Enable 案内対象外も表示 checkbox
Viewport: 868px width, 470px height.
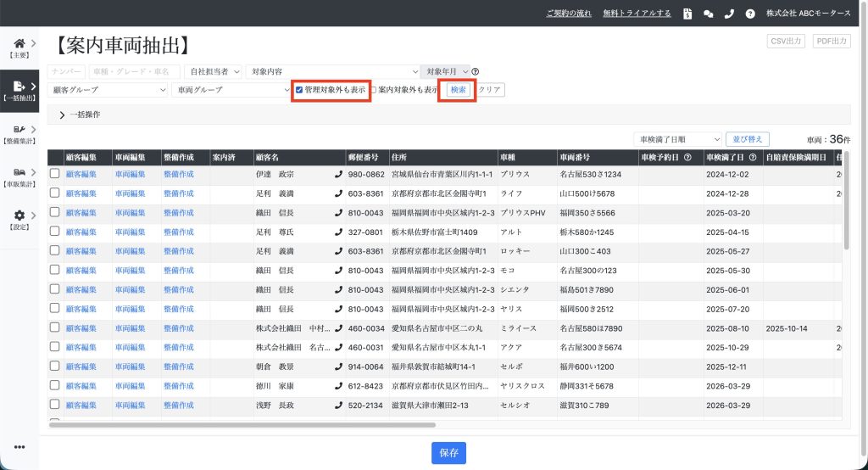click(x=373, y=89)
